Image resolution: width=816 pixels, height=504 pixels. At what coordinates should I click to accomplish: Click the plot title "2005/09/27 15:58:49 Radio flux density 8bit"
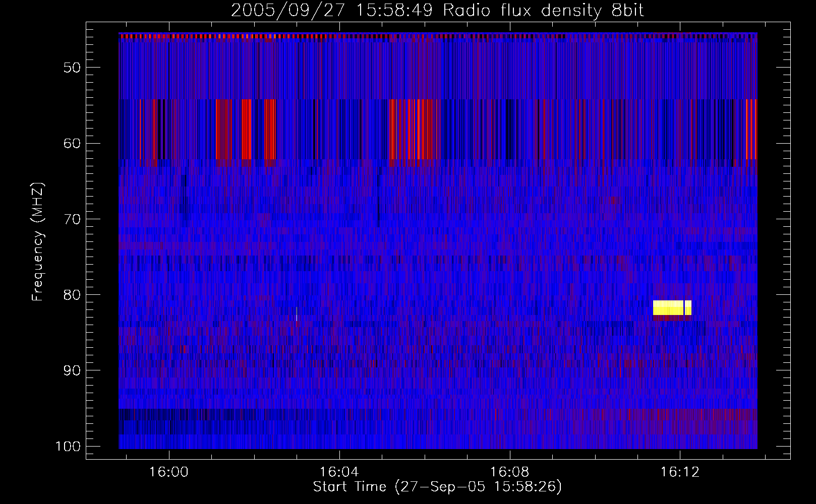437,10
